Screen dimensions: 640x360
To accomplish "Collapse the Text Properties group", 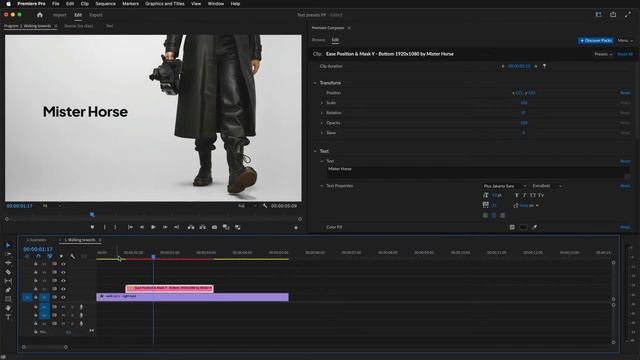I will (x=322, y=186).
